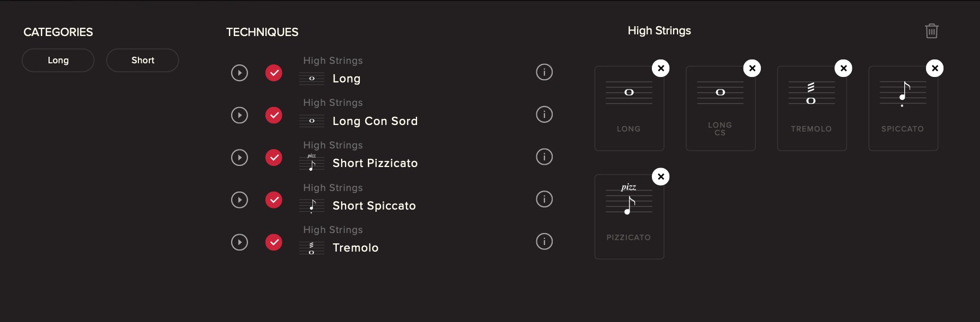
Task: Play the Short Pizzicato preview
Action: (239, 158)
